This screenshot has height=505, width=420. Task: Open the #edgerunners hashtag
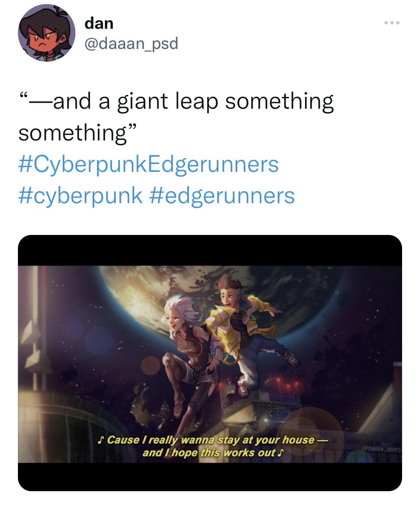click(222, 196)
